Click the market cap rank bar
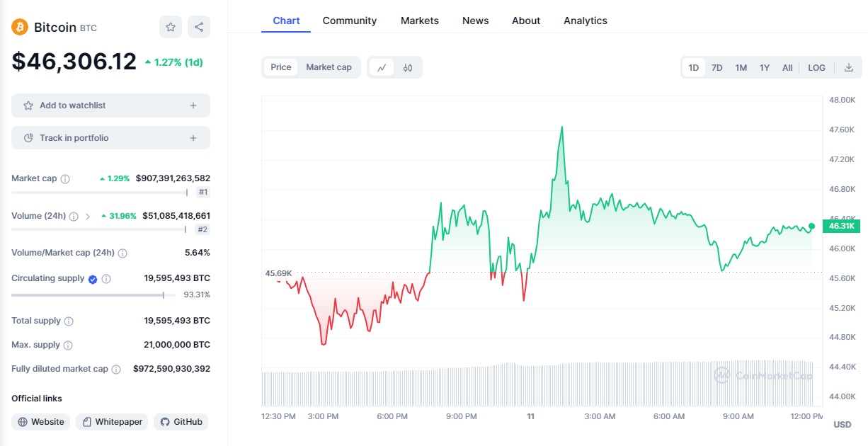Viewport: 868px width, 446px height. point(100,193)
